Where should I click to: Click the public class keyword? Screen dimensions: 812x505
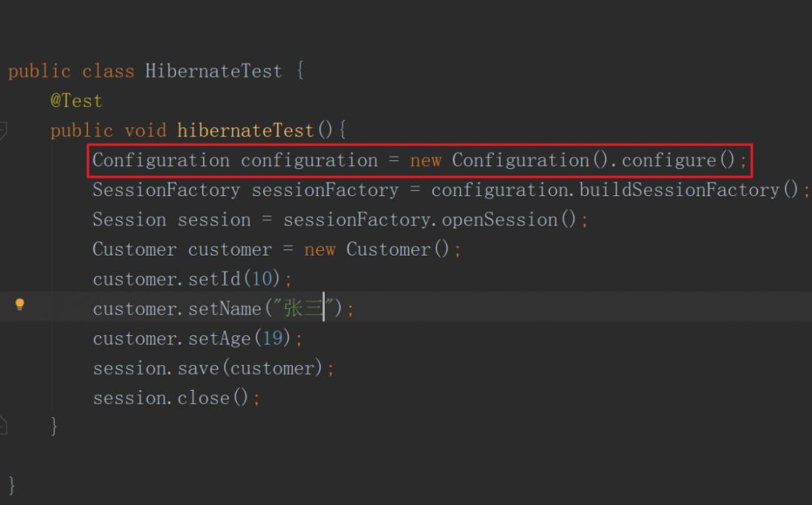click(x=71, y=71)
